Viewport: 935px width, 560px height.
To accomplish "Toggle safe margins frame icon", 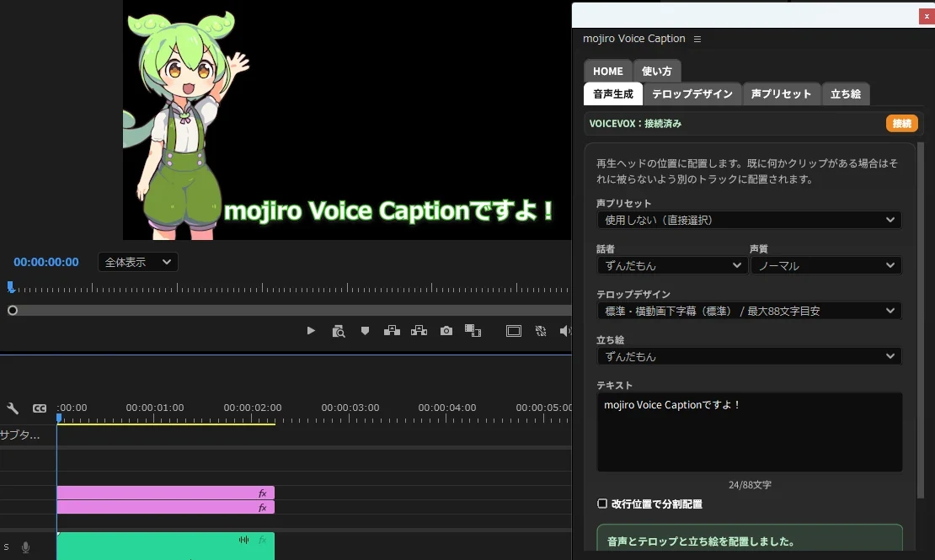I will tap(514, 331).
